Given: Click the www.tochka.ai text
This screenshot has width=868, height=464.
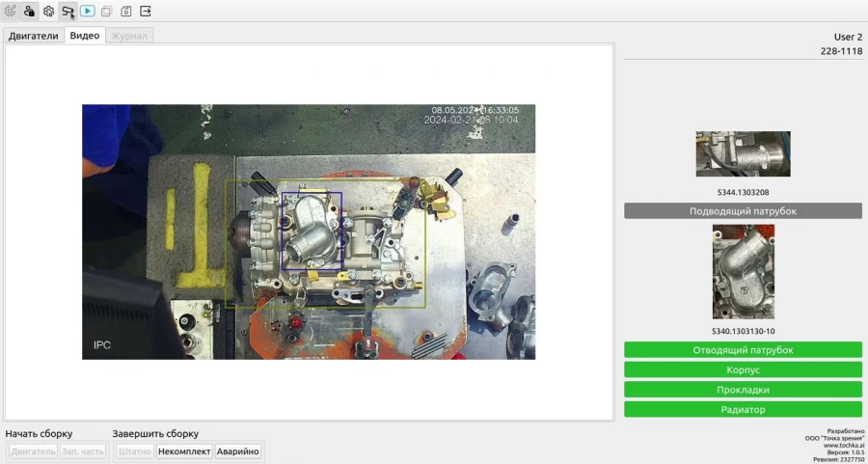Looking at the screenshot, I should point(844,445).
